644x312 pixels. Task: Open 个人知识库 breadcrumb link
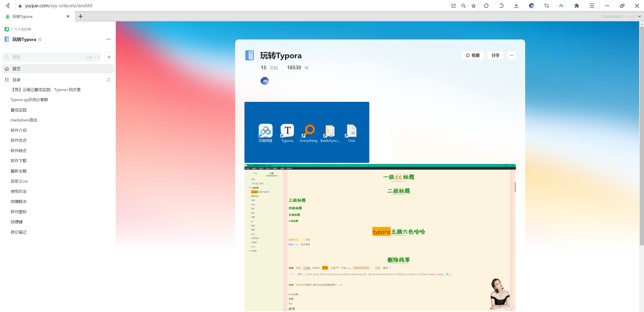tap(23, 29)
